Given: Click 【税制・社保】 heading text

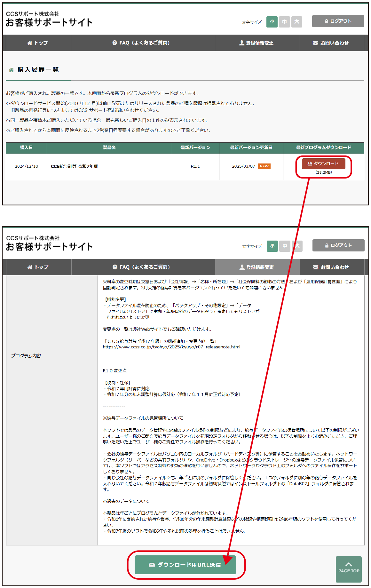Looking at the screenshot, I should tap(117, 383).
